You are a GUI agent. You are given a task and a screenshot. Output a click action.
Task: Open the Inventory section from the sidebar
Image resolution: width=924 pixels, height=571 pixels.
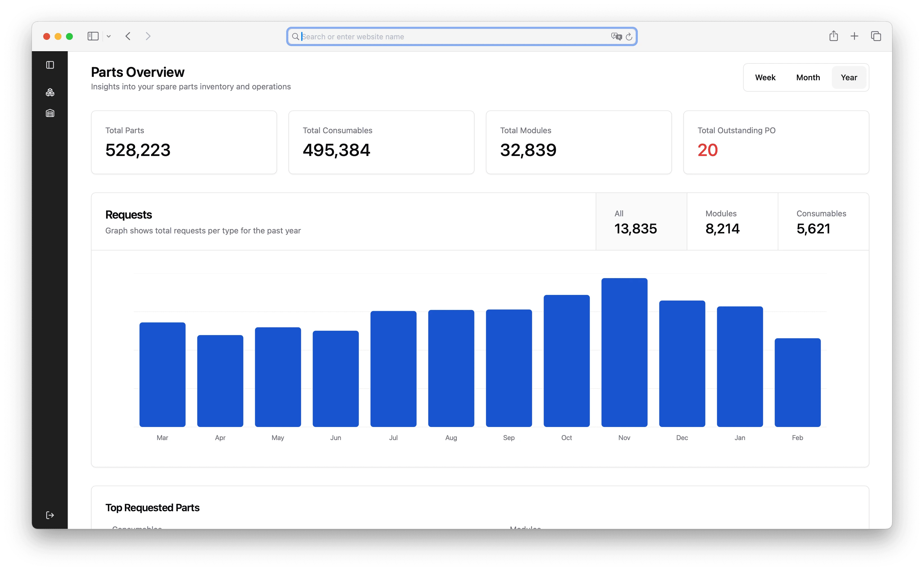(50, 113)
